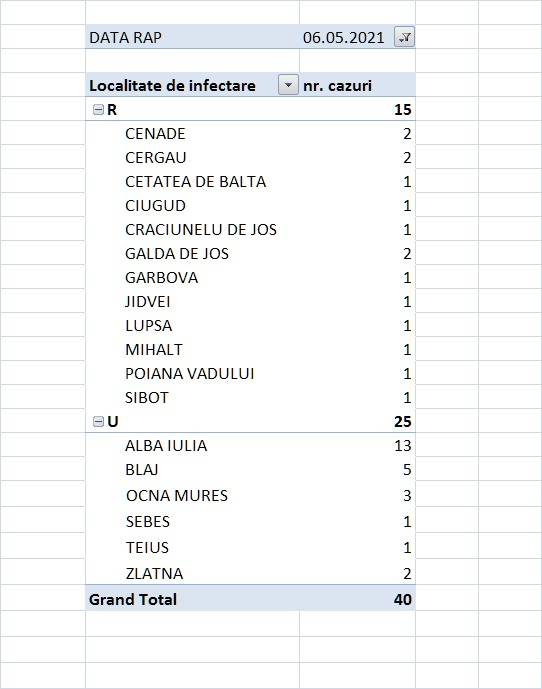Image resolution: width=542 pixels, height=689 pixels.
Task: Select the ALBA IULIA row label
Action: (x=166, y=446)
